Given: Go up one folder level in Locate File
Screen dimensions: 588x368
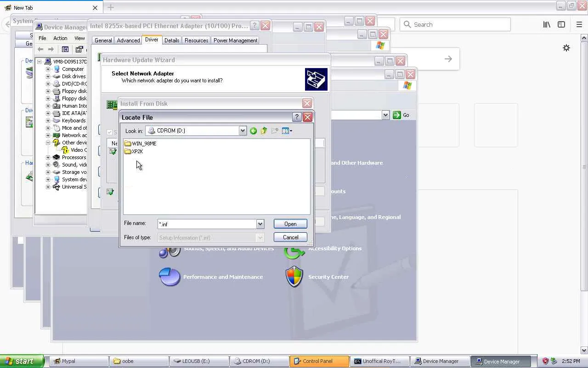Looking at the screenshot, I should [x=264, y=131].
